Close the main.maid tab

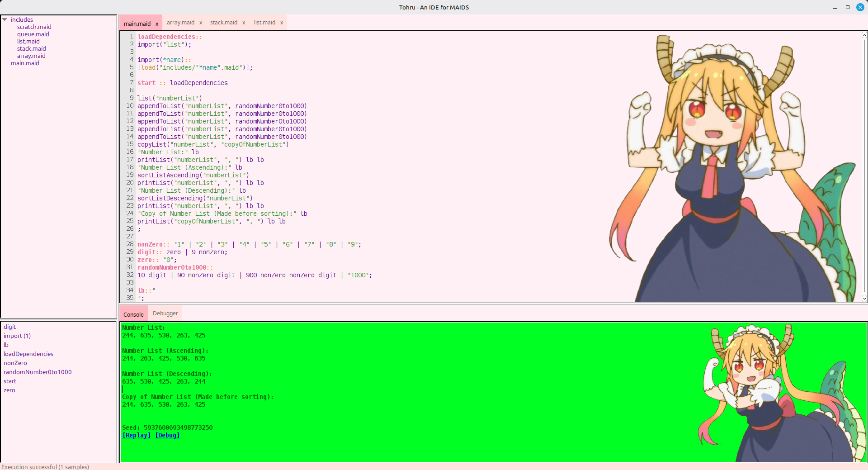(x=157, y=24)
